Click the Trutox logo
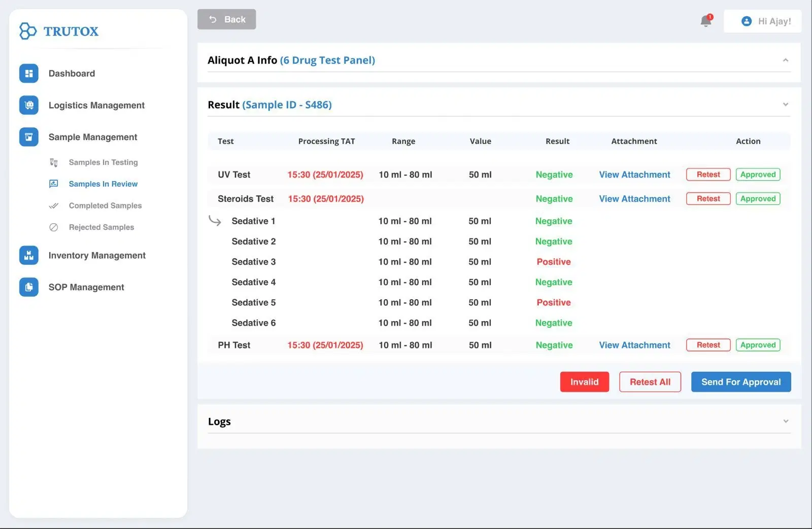 (x=59, y=31)
